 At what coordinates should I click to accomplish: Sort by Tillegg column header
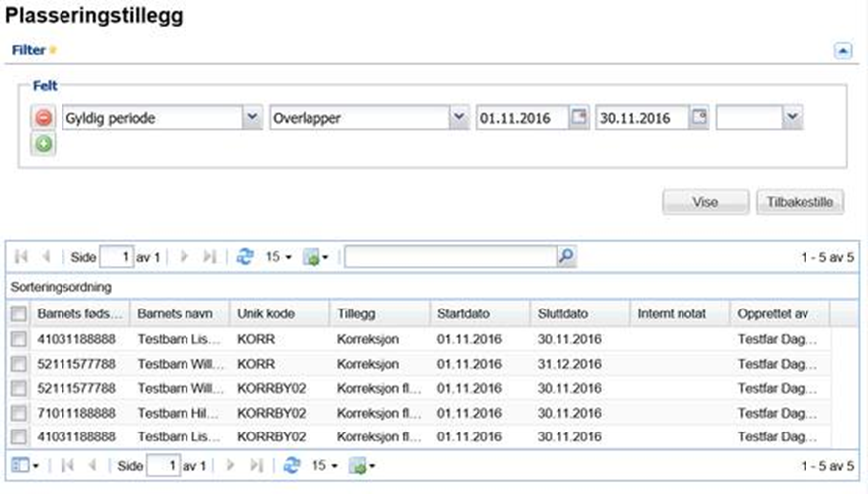click(377, 313)
